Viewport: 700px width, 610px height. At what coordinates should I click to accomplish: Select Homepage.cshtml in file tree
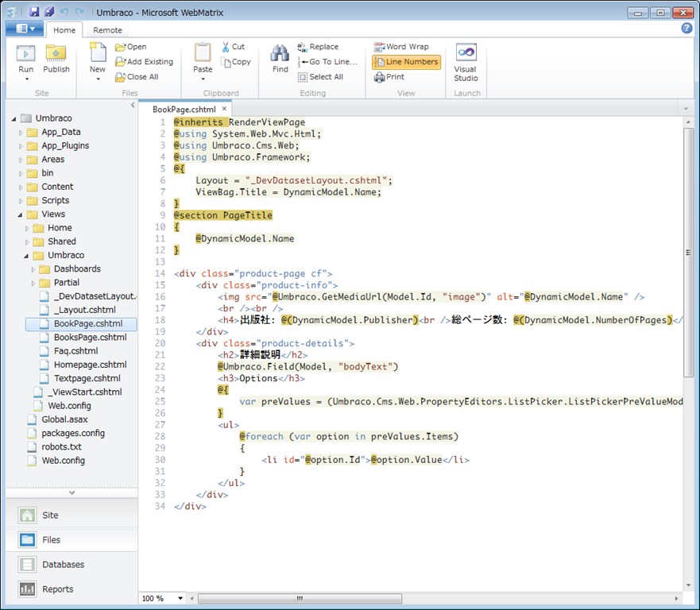click(90, 365)
